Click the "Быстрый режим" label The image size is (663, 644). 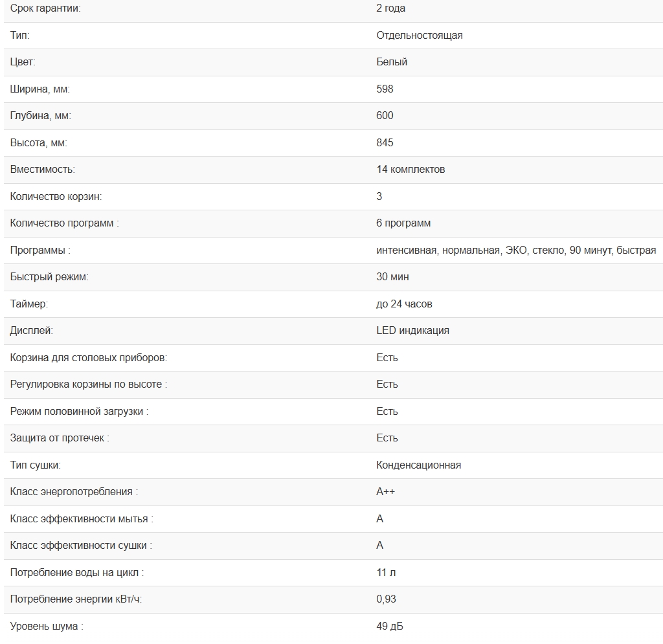point(49,277)
